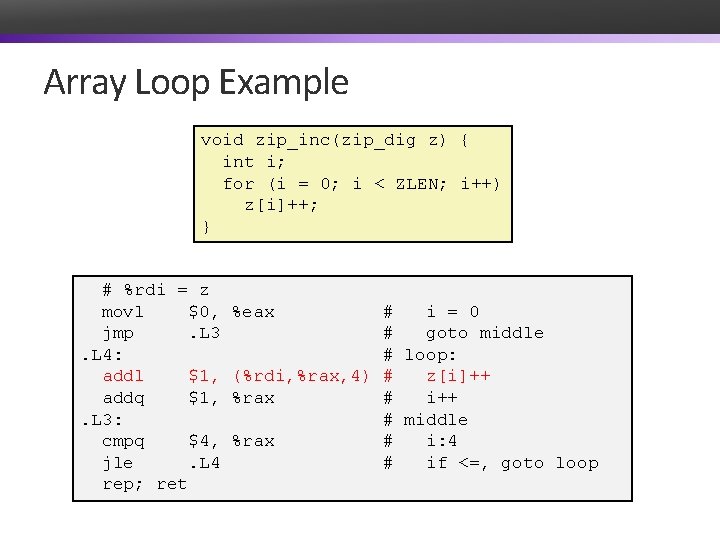The width and height of the screenshot is (720, 540).
Task: Click the 'rep; ret' instruction
Action: coord(145,484)
